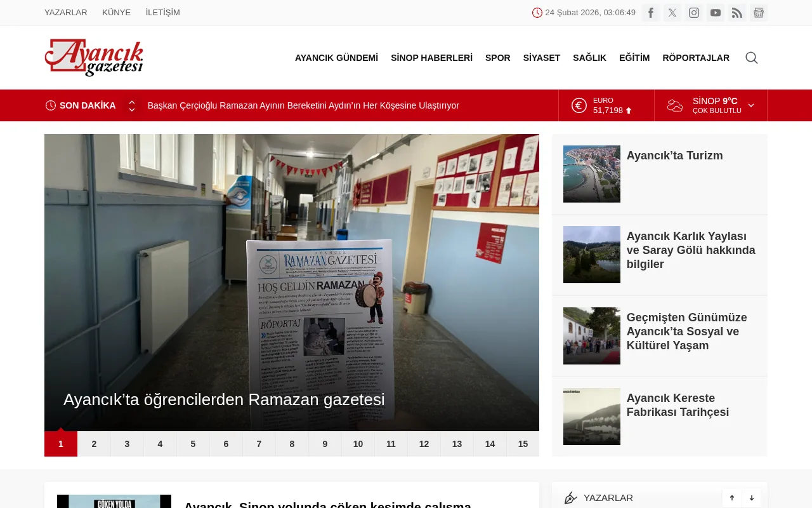Open the site's Facebook page icon
This screenshot has width=812, height=508.
[650, 12]
